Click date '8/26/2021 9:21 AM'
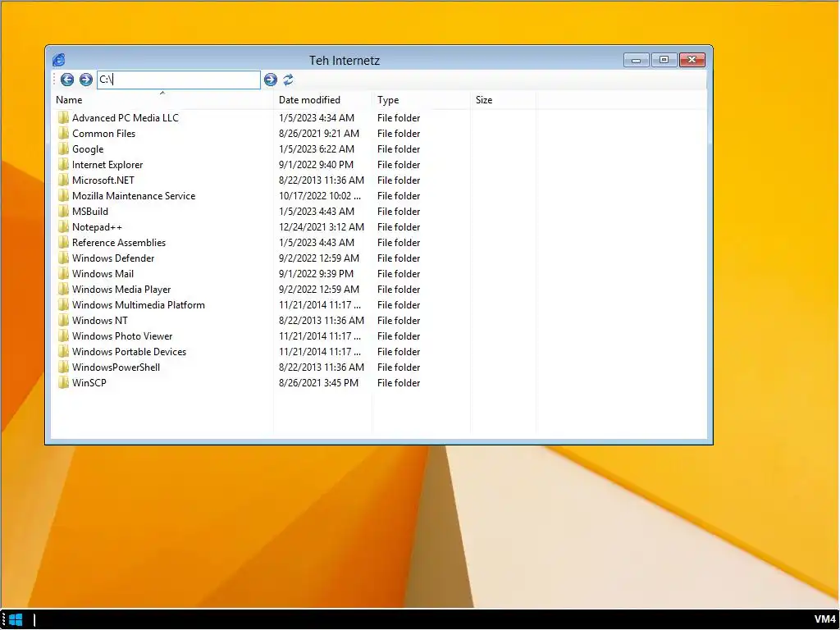The width and height of the screenshot is (840, 630). tap(319, 134)
